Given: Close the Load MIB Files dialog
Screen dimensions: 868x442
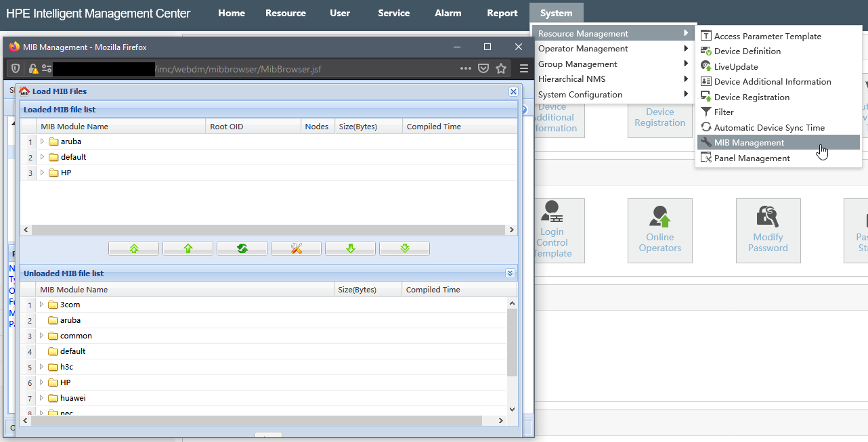Looking at the screenshot, I should pos(513,91).
